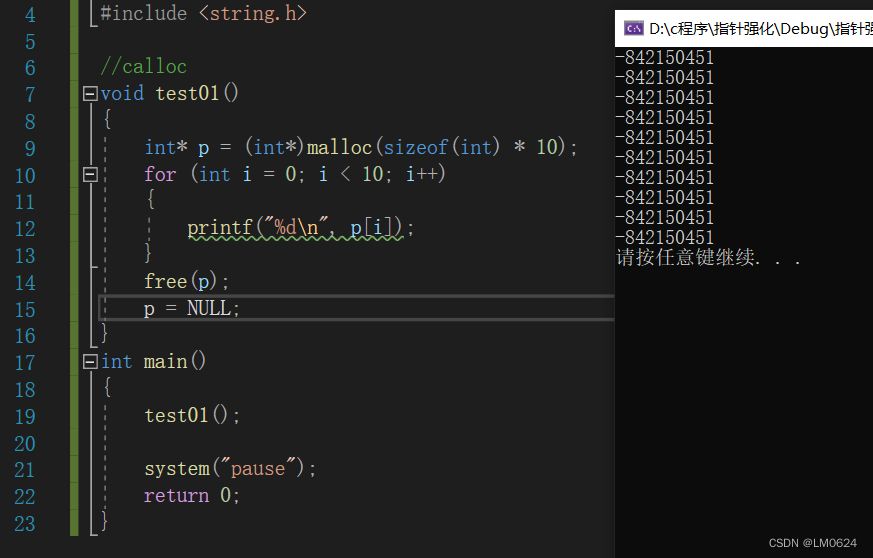Click line number 21 in gutter
The width and height of the screenshot is (873, 558).
(25, 471)
